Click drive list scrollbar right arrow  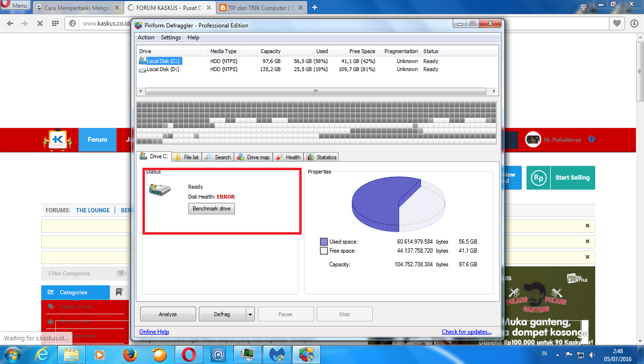click(x=495, y=92)
